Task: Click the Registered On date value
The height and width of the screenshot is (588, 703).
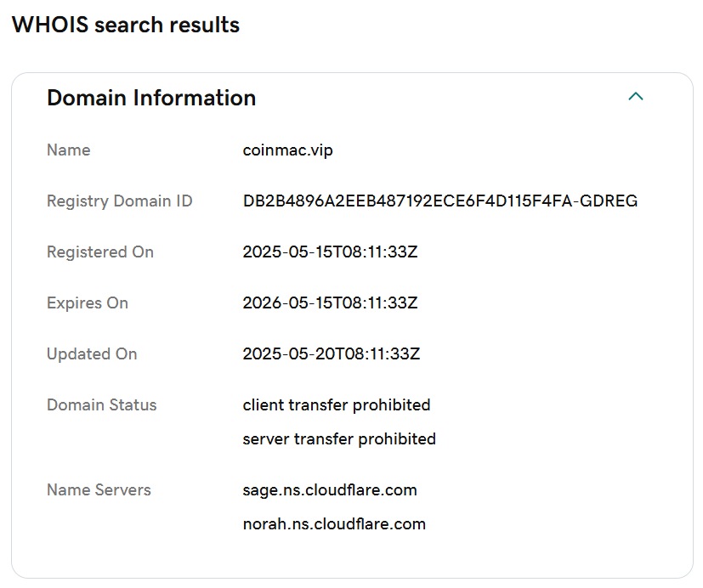Action: 330,252
